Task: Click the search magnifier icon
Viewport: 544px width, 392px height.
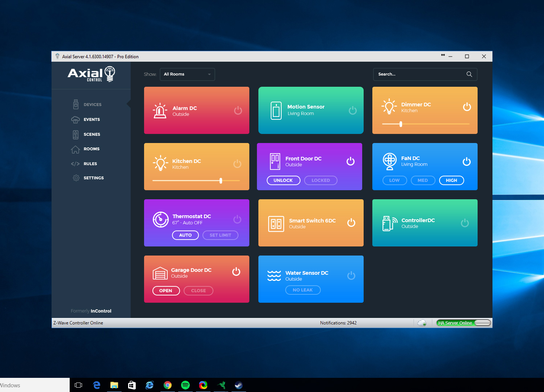Action: point(469,74)
